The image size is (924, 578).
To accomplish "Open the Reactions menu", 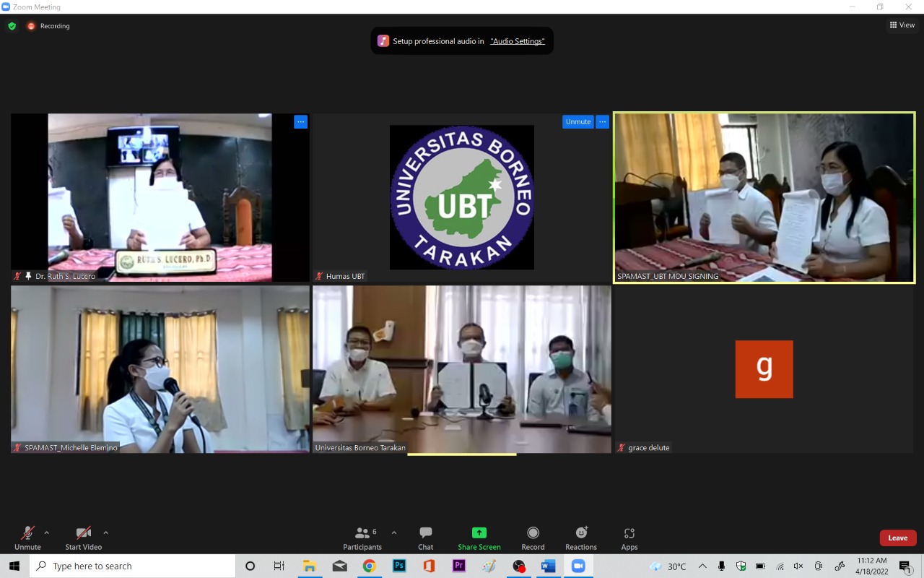I will click(581, 538).
